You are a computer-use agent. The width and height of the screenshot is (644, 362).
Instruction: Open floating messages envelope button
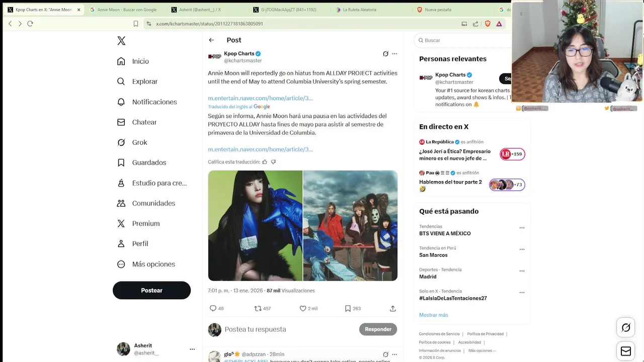click(626, 351)
